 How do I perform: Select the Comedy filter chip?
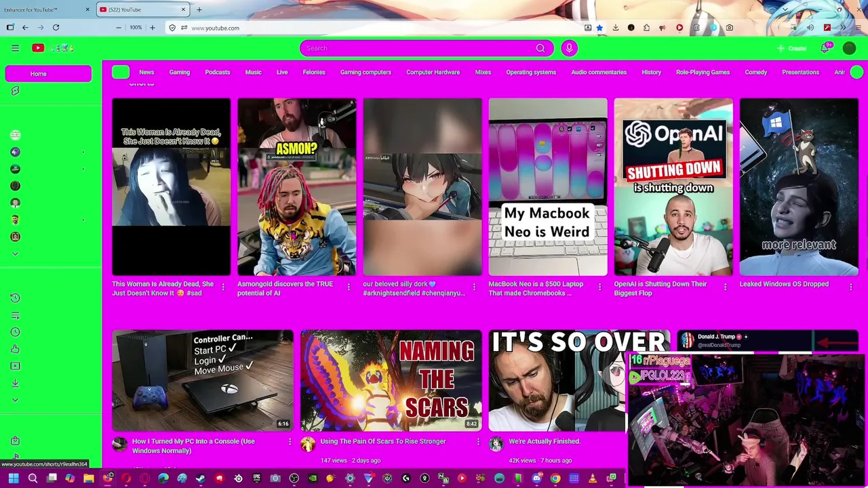coord(755,73)
